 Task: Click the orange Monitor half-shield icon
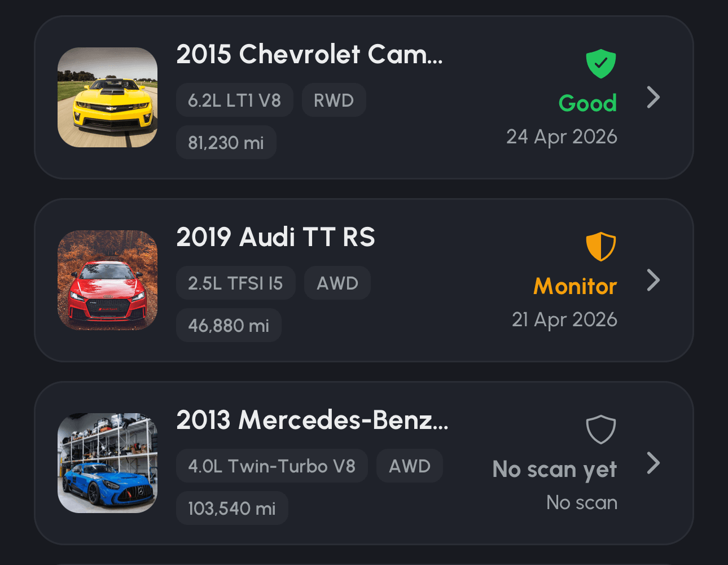pos(601,246)
